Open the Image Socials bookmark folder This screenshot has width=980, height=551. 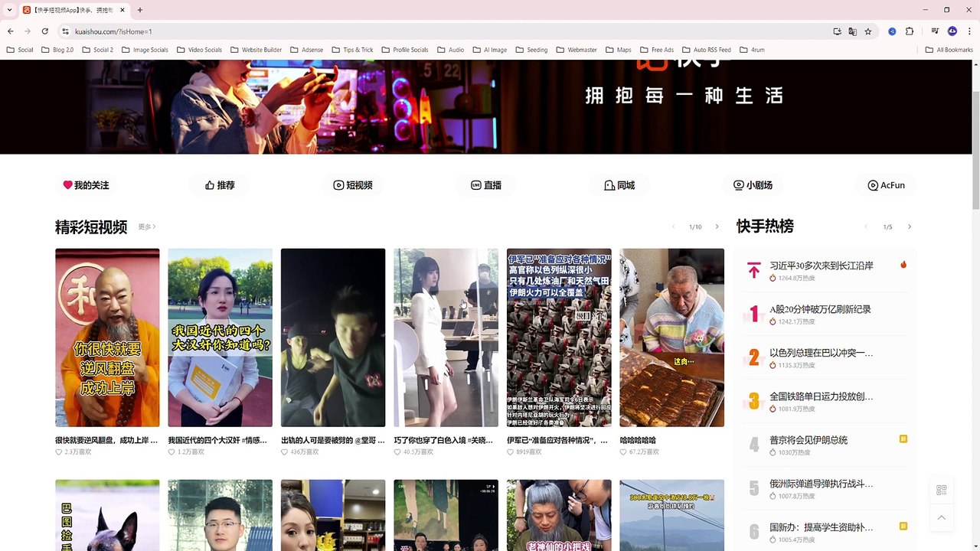coord(145,50)
